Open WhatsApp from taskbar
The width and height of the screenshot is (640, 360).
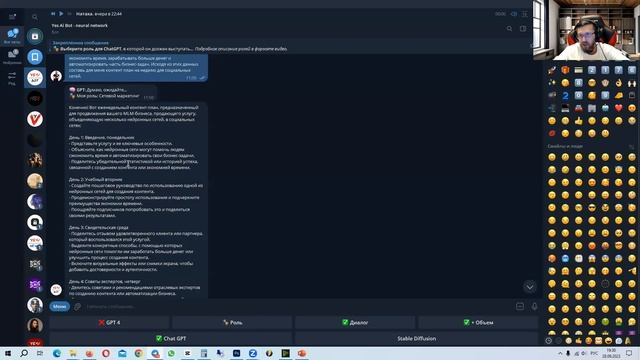click(x=171, y=353)
